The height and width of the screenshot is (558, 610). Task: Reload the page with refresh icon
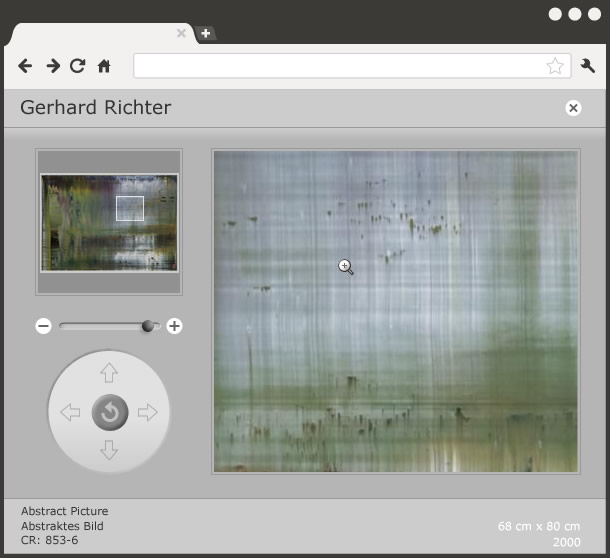click(77, 66)
